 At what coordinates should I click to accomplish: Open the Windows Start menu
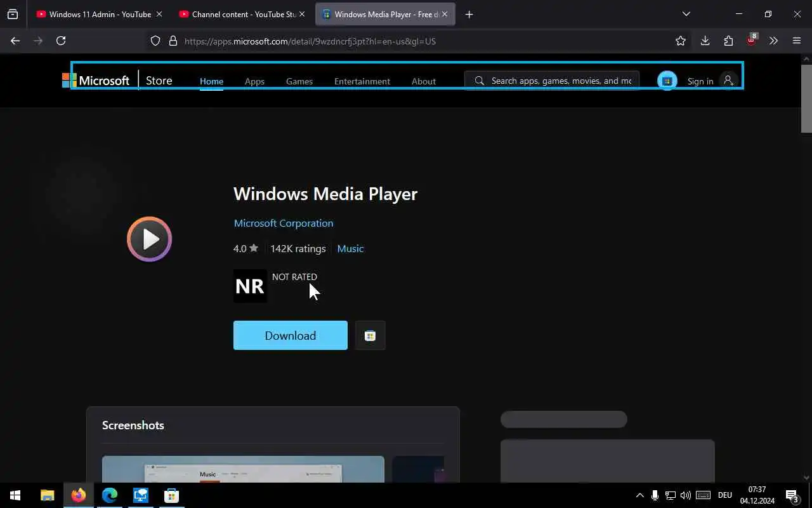(x=15, y=495)
